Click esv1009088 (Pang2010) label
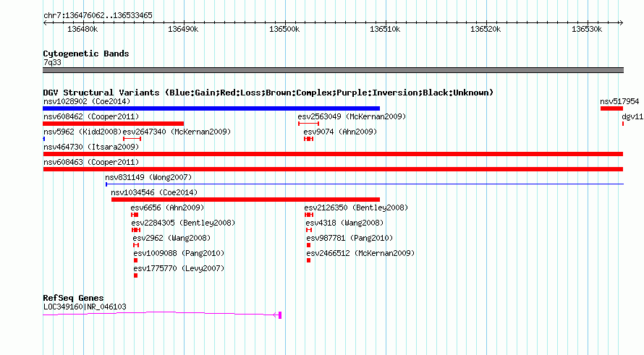Screen dimensions: 644x355 click(x=179, y=253)
